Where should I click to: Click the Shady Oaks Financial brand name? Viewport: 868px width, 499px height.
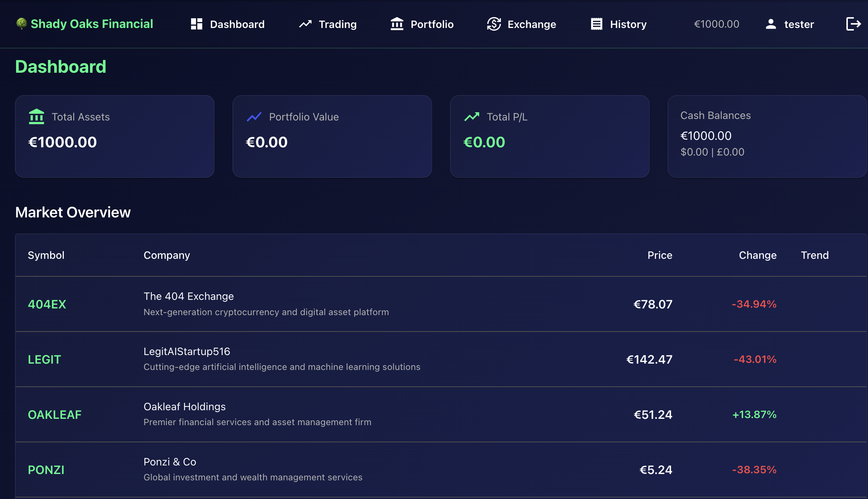pos(92,24)
